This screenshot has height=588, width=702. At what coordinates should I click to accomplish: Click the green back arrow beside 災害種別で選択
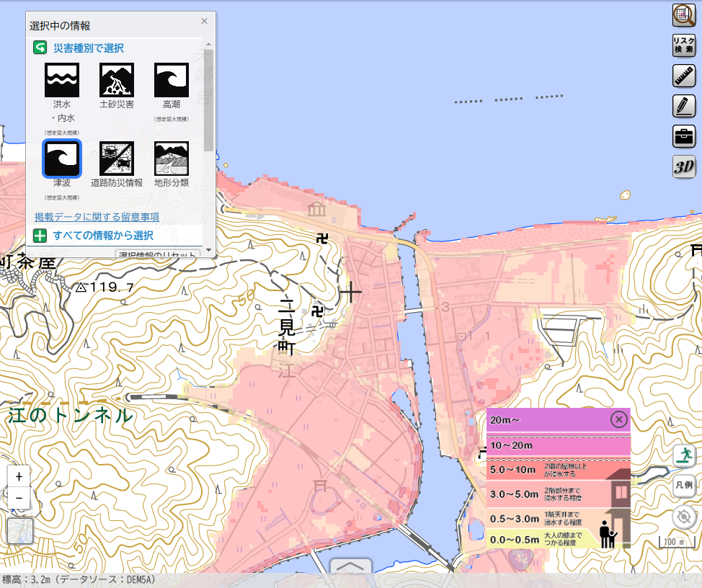pos(40,48)
